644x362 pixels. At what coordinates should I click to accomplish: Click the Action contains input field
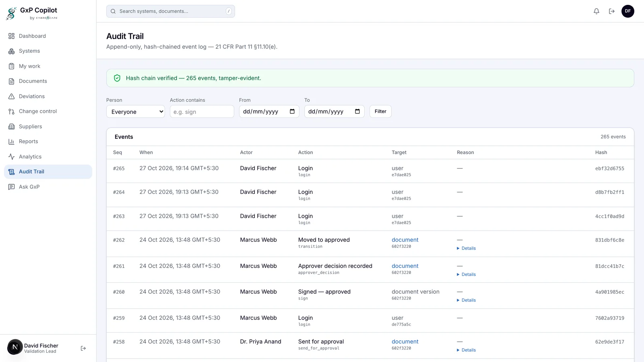(202, 111)
